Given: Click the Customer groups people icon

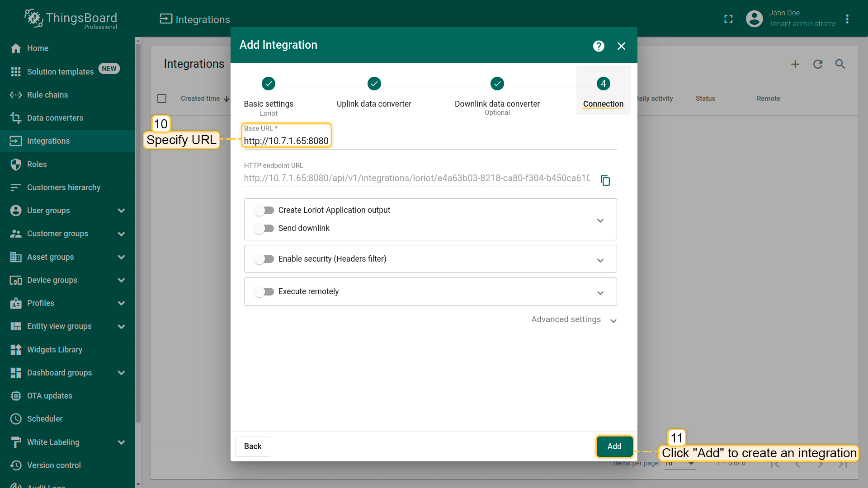Looking at the screenshot, I should [x=16, y=234].
